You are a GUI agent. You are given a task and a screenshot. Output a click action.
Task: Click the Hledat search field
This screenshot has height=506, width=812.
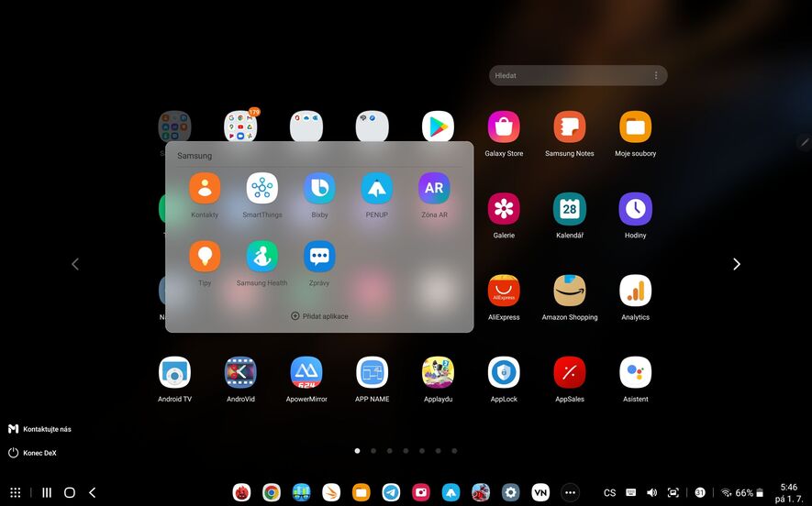(578, 75)
